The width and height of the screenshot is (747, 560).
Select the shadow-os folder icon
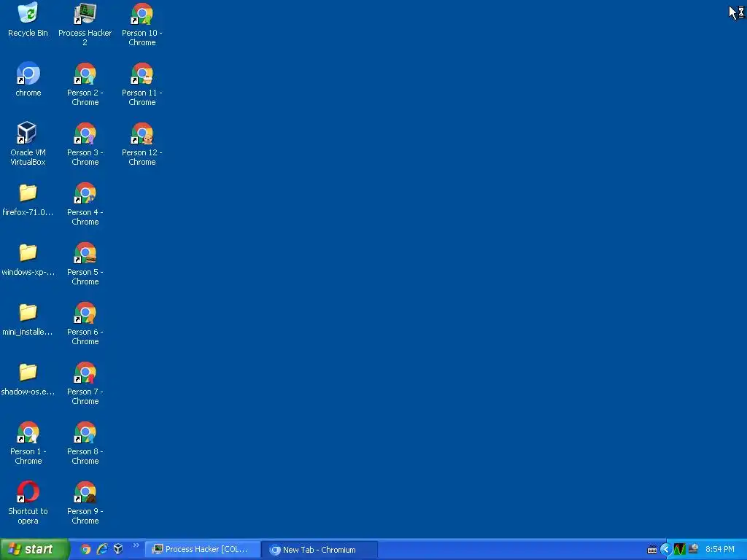28,378
